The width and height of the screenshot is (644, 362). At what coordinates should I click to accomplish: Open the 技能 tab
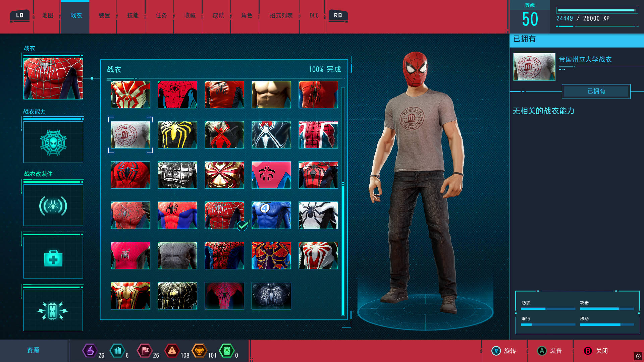(x=133, y=15)
